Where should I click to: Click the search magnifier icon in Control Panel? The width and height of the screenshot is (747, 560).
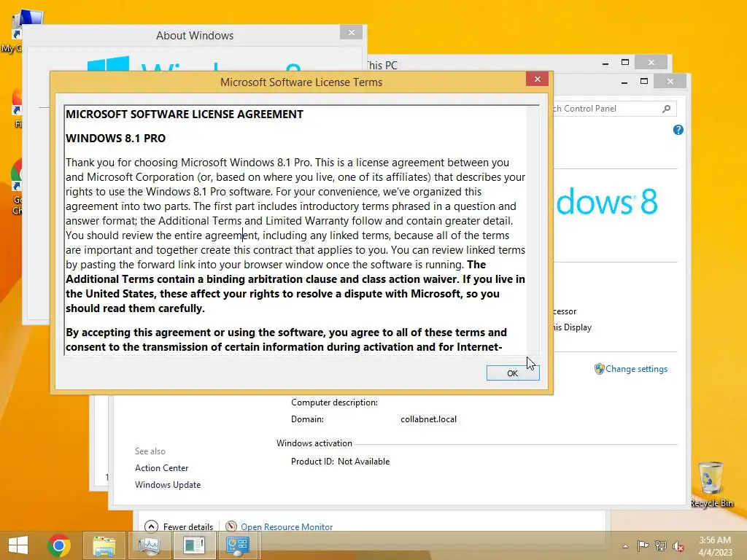point(667,109)
